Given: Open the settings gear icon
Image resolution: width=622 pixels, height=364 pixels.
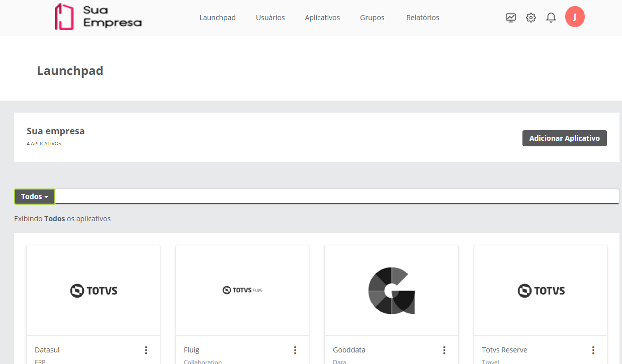Looking at the screenshot, I should tap(531, 18).
